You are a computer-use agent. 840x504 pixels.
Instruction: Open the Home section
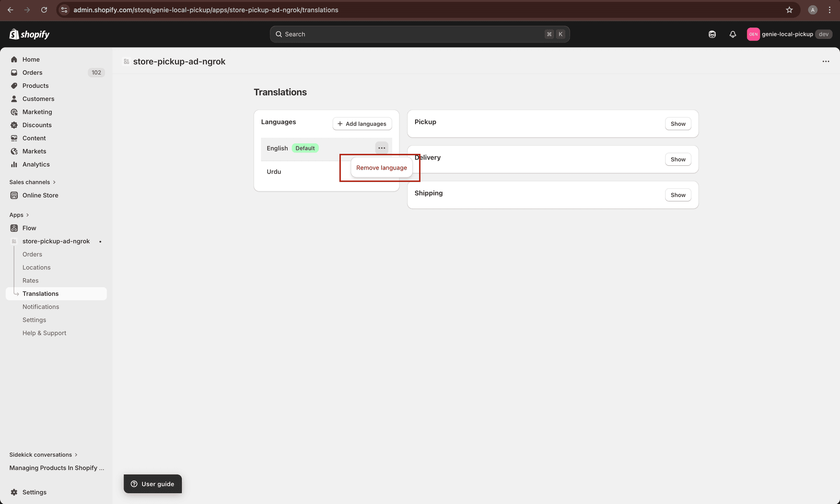click(31, 59)
